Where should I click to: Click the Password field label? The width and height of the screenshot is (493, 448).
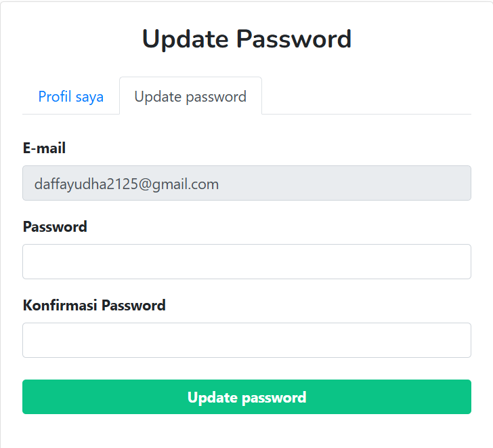coord(55,227)
